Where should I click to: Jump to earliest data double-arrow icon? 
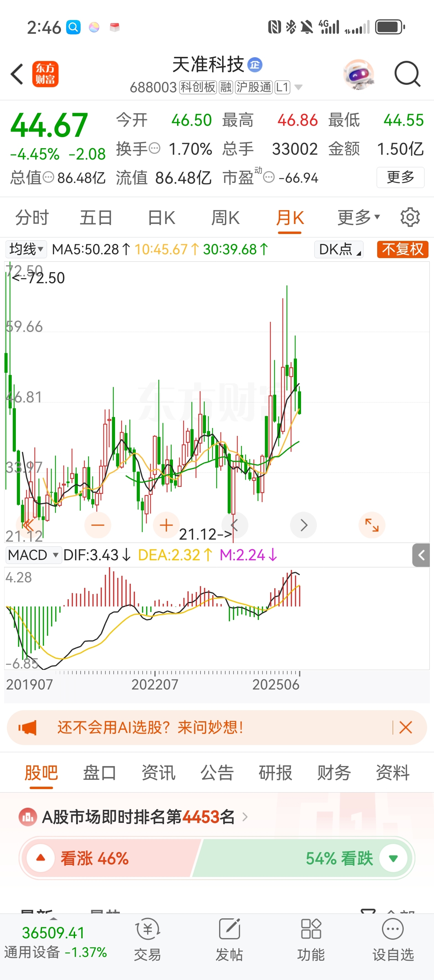pyautogui.click(x=29, y=525)
